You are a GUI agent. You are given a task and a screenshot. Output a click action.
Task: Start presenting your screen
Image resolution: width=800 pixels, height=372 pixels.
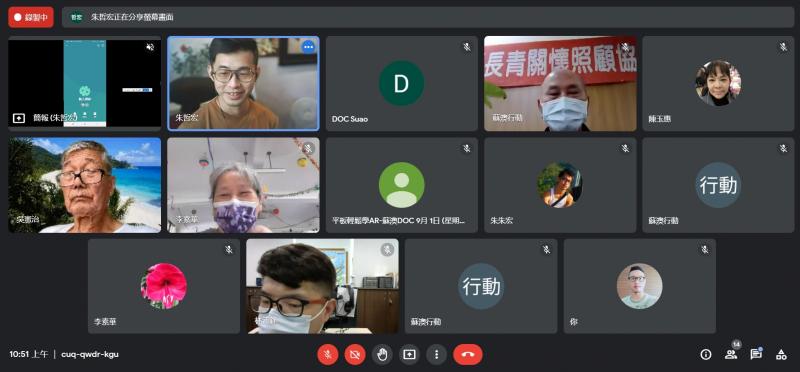[x=409, y=354]
